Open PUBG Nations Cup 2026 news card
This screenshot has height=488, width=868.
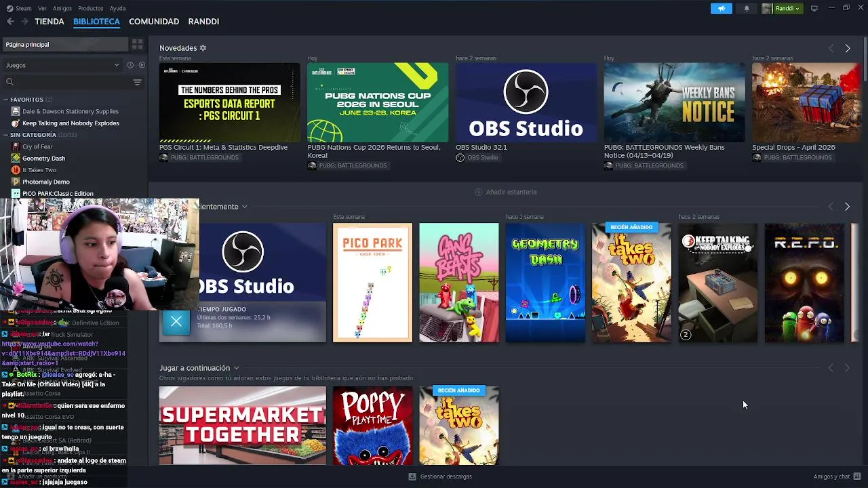378,102
